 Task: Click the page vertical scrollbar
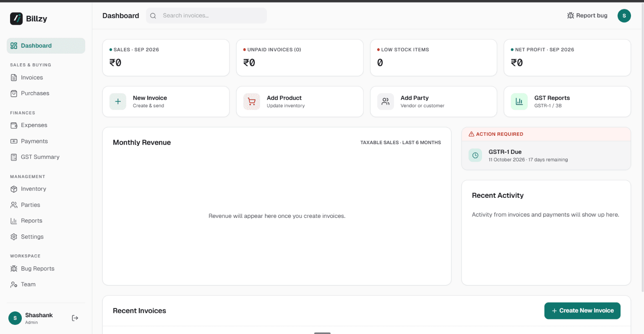[x=642, y=147]
